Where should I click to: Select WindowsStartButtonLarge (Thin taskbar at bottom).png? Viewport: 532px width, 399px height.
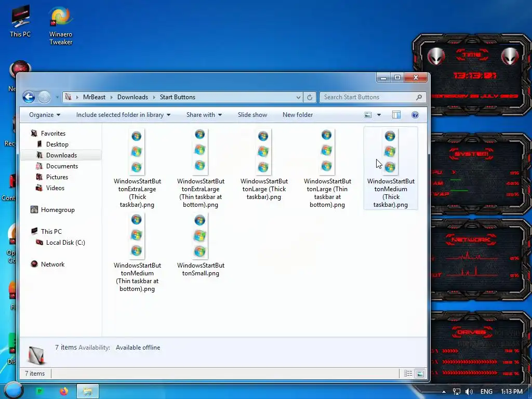click(327, 168)
